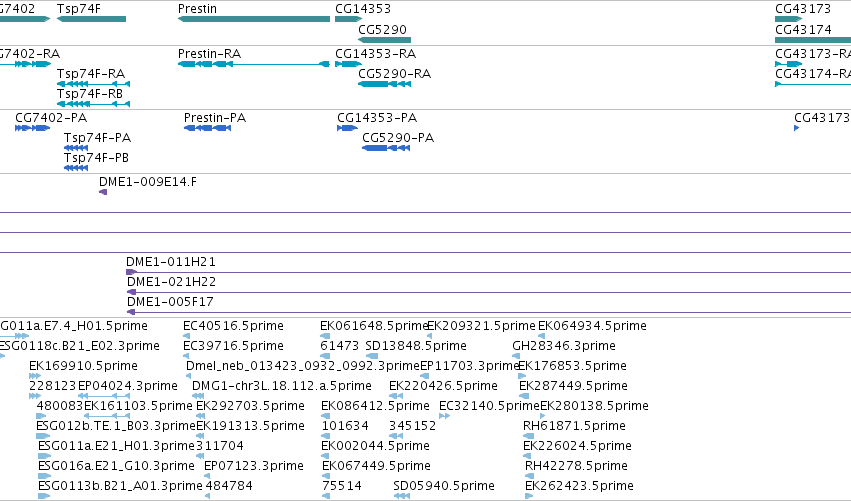Select the DME1-011H21 clone arrow
Image resolution: width=851 pixels, height=501 pixels.
click(x=132, y=272)
